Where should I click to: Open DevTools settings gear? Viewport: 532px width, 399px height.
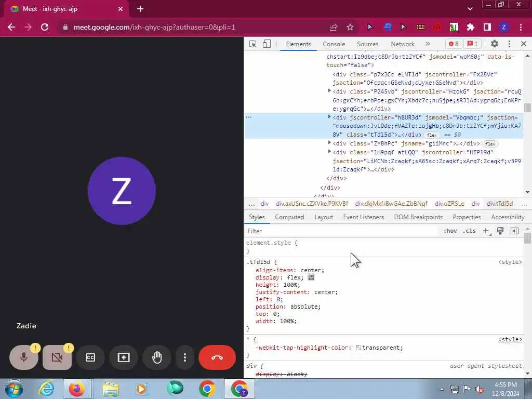(x=495, y=44)
